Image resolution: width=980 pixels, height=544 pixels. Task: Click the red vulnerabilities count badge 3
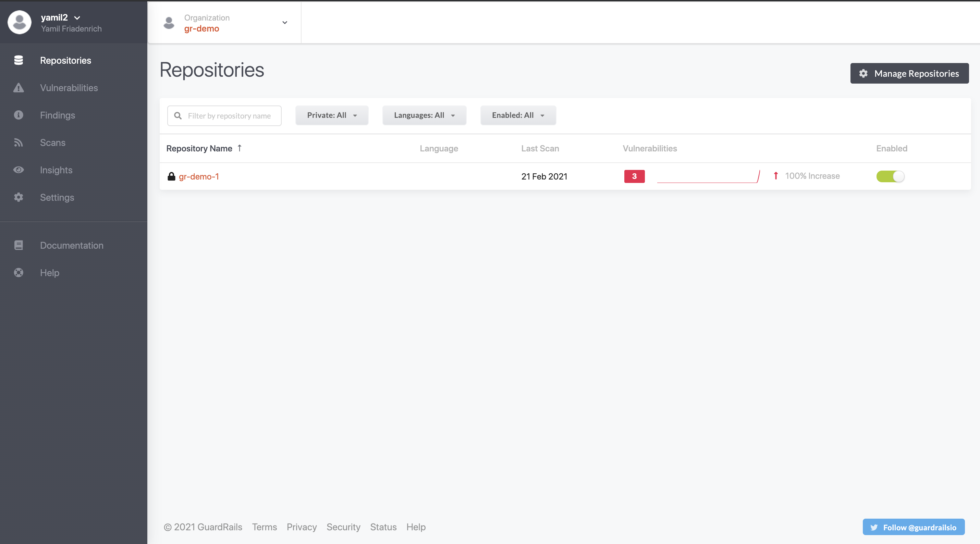tap(634, 176)
